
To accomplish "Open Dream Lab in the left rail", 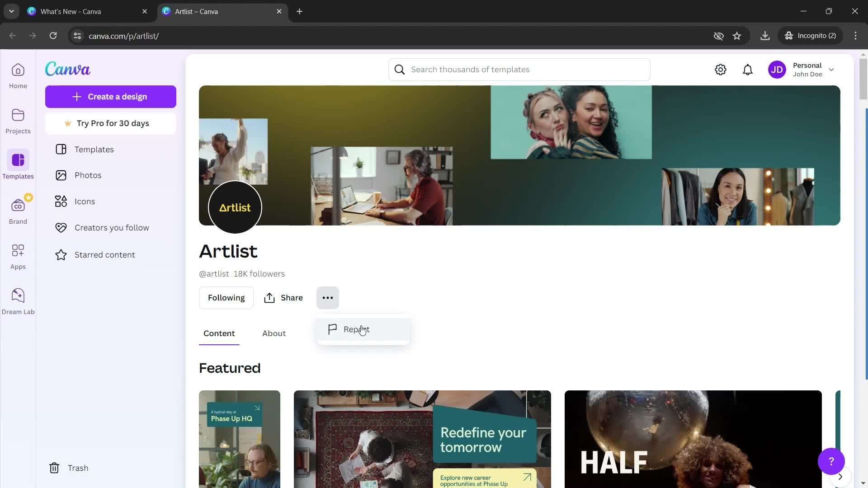I will coord(18,302).
